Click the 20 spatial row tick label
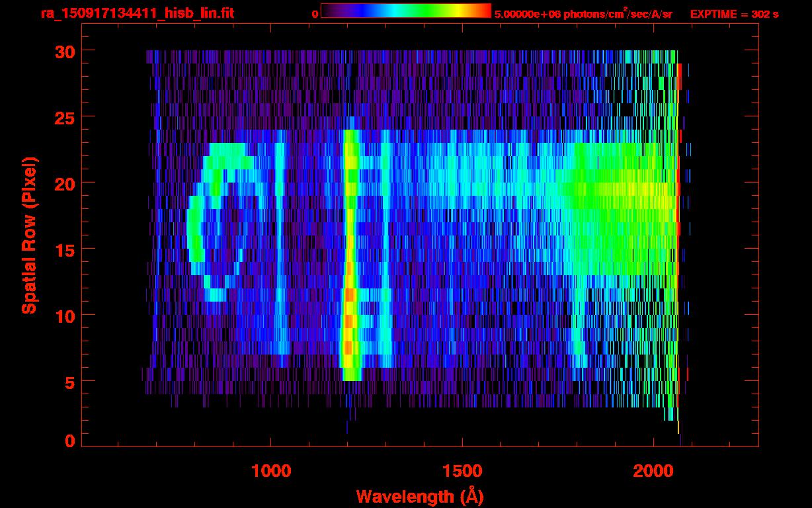Viewport: 812px width, 508px height. [63, 183]
